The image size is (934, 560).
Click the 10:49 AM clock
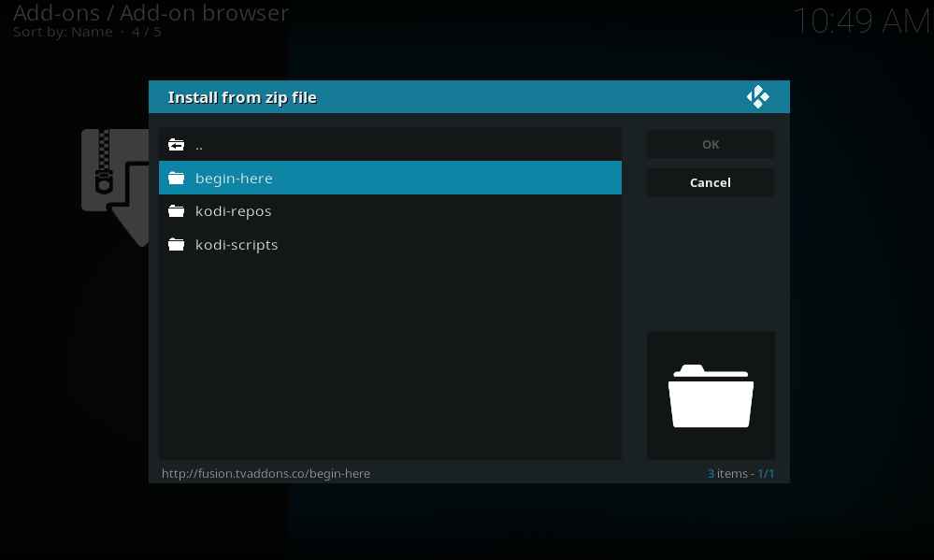pyautogui.click(x=862, y=21)
